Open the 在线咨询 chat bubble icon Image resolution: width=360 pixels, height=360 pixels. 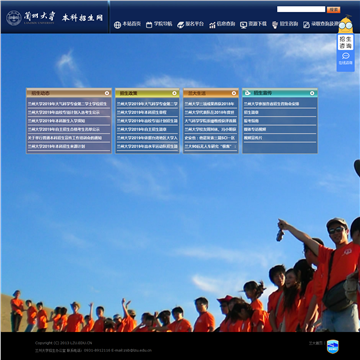[346, 56]
